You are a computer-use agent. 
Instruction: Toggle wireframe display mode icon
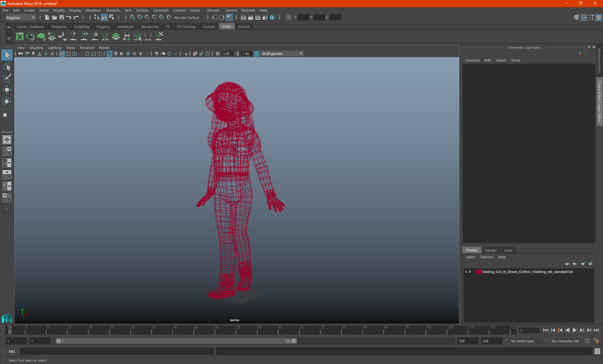tap(110, 53)
